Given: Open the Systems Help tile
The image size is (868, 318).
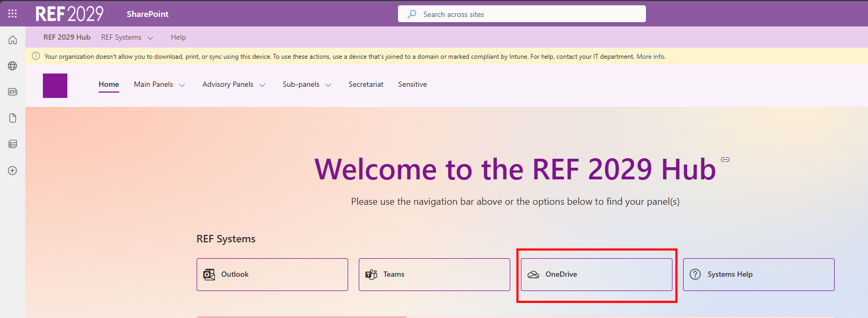Looking at the screenshot, I should [x=759, y=275].
